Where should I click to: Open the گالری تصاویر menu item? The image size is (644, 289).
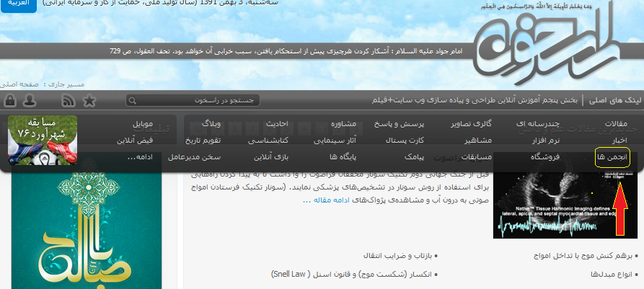(471, 123)
